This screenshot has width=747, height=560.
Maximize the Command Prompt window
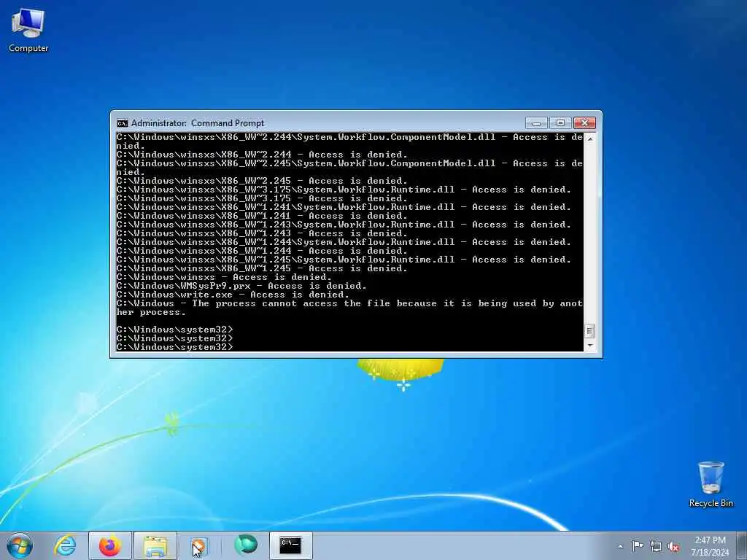tap(560, 123)
